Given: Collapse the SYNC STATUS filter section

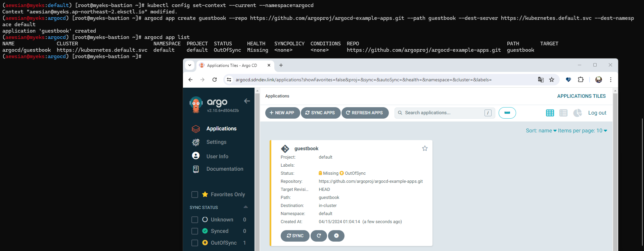Looking at the screenshot, I should [246, 207].
